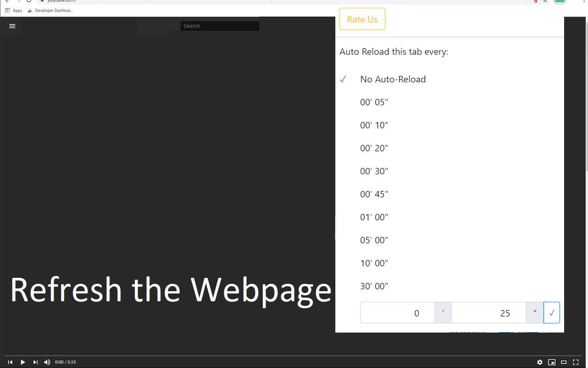Enable miniplayer mode
588x368 pixels.
click(552, 362)
